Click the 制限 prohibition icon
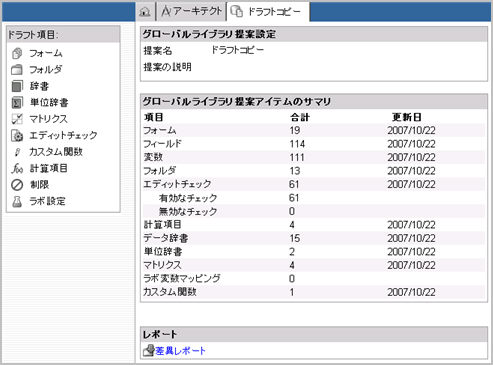Image resolution: width=493 pixels, height=365 pixels. pos(17,185)
